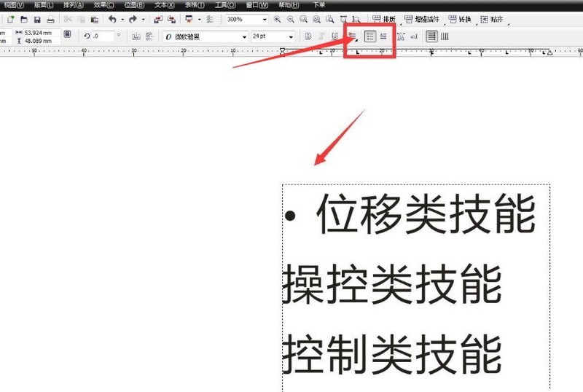Click the Export icon
This screenshot has height=392, width=583.
171,20
